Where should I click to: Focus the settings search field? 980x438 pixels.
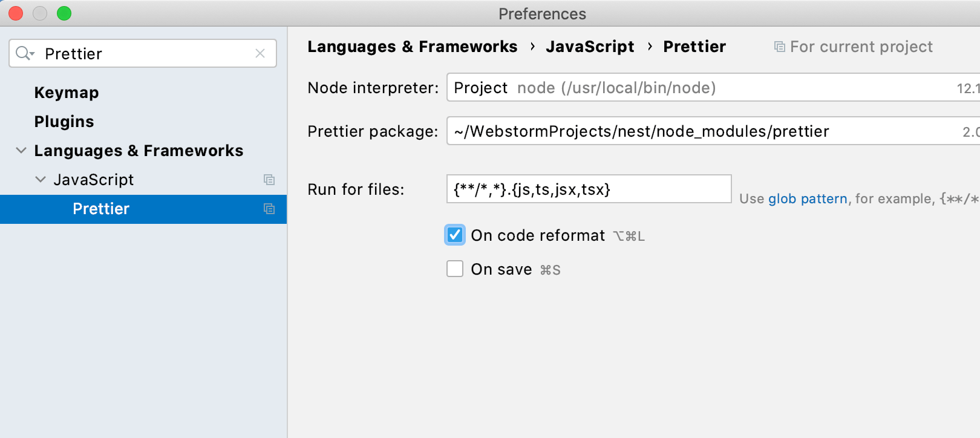145,53
